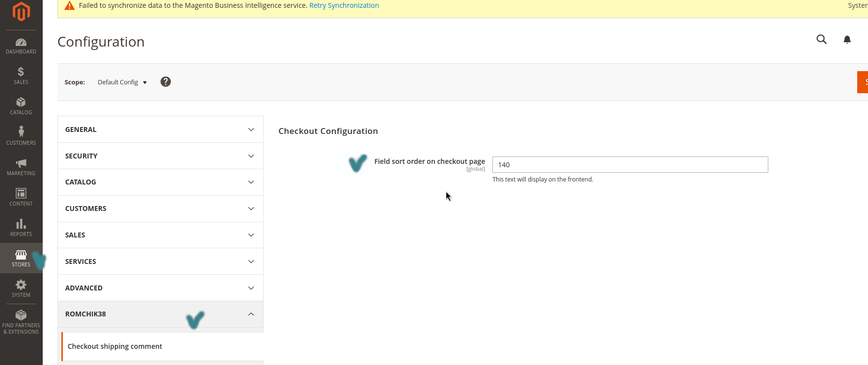Collapse the ROMCHIK38 configuration section
The image size is (868, 365).
point(160,314)
